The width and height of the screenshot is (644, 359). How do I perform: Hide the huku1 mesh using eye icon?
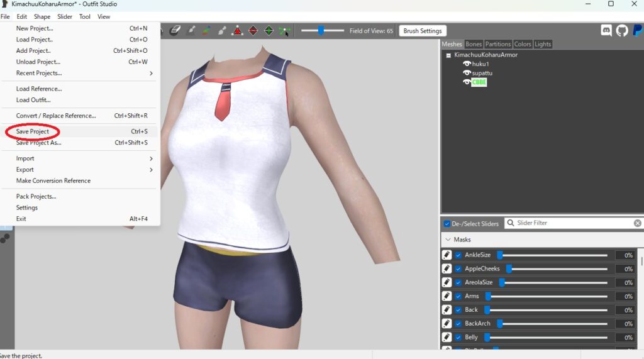click(467, 64)
